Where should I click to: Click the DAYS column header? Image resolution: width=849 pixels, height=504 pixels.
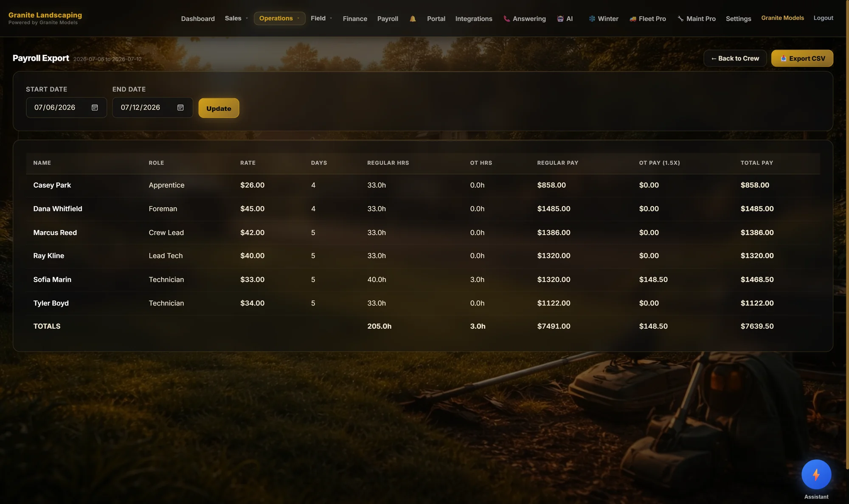[x=319, y=163]
